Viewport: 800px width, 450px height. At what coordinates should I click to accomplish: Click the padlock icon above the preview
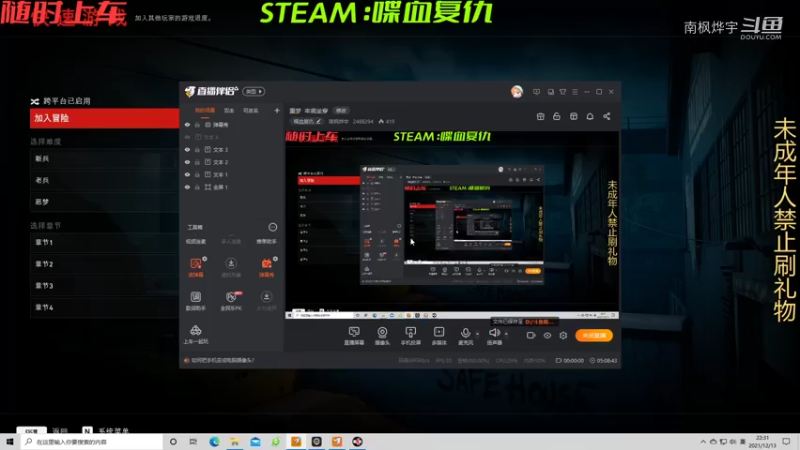(x=557, y=116)
